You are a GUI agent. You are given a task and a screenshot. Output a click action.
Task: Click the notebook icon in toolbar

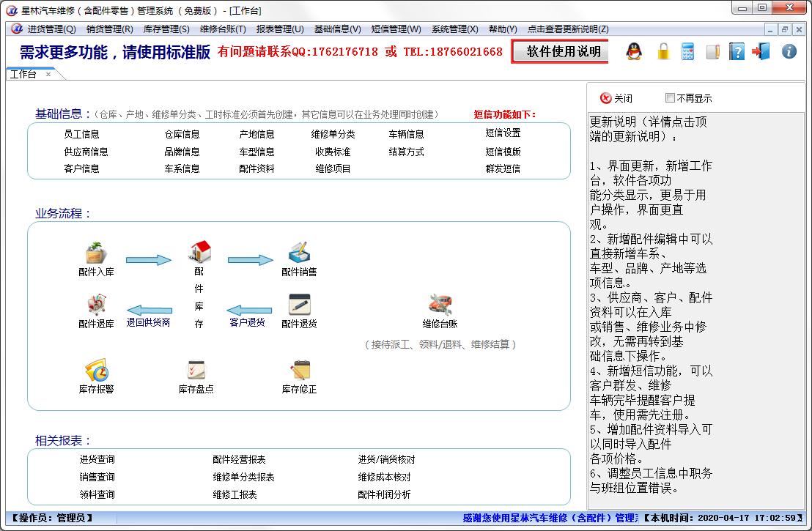pos(712,51)
